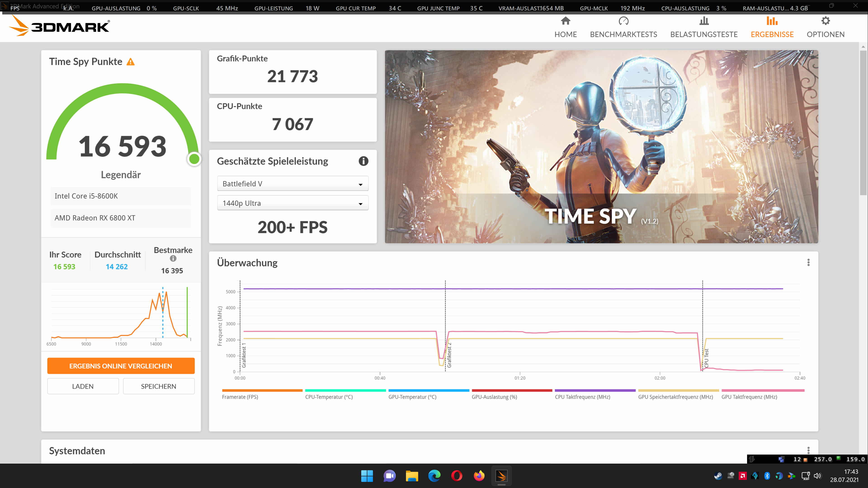868x488 pixels.
Task: Click the warning triangle beside Time Spy Punkte
Action: 131,61
